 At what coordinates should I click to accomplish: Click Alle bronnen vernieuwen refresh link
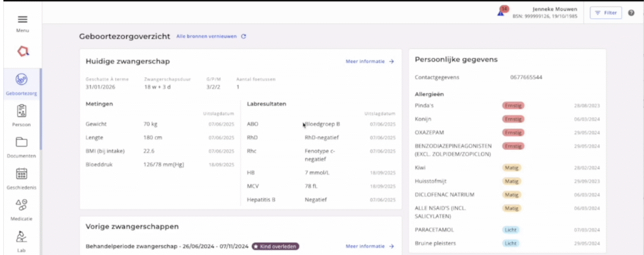[211, 37]
